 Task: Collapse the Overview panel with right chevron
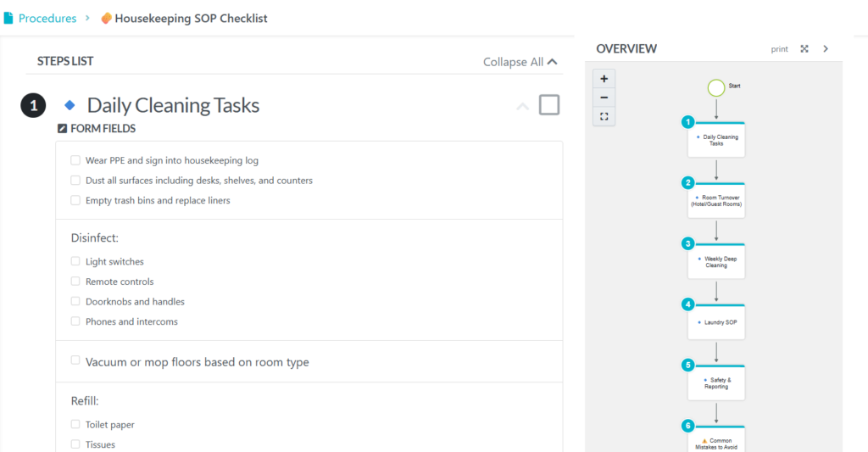pyautogui.click(x=826, y=48)
